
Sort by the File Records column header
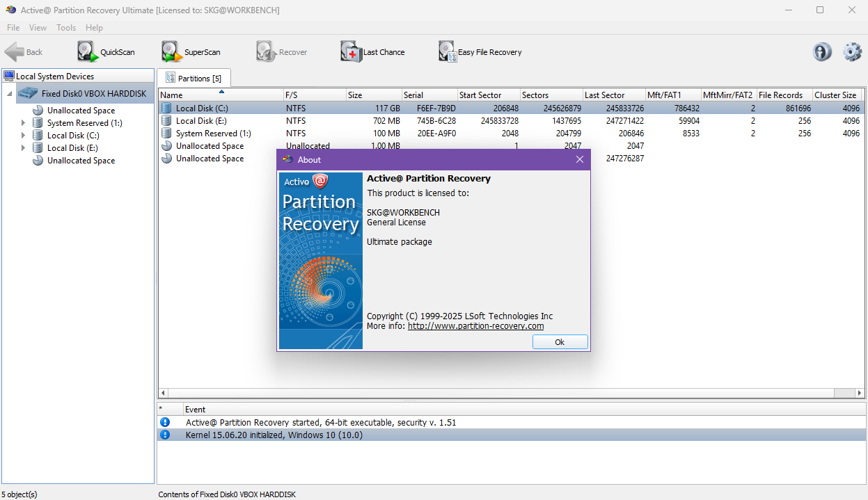pyautogui.click(x=784, y=95)
